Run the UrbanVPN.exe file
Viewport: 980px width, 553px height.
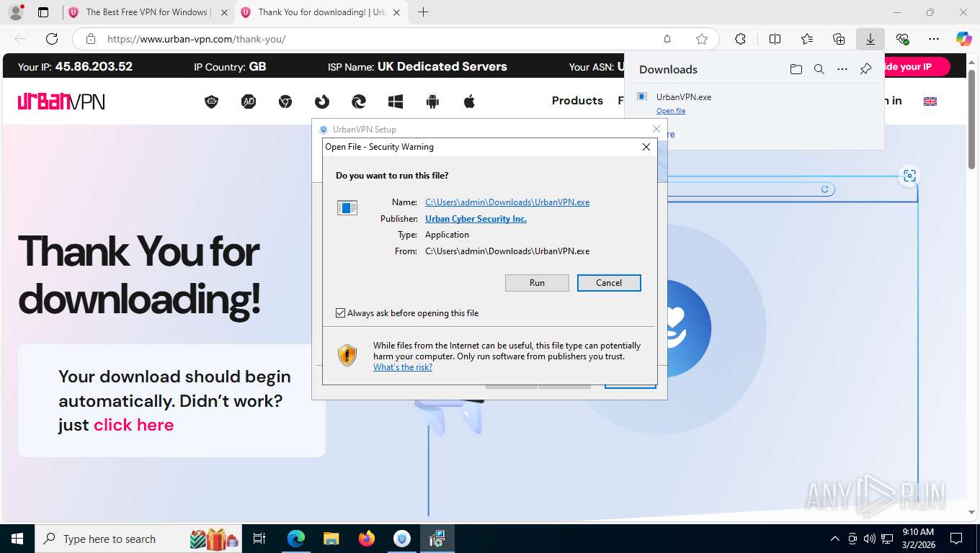tap(537, 283)
